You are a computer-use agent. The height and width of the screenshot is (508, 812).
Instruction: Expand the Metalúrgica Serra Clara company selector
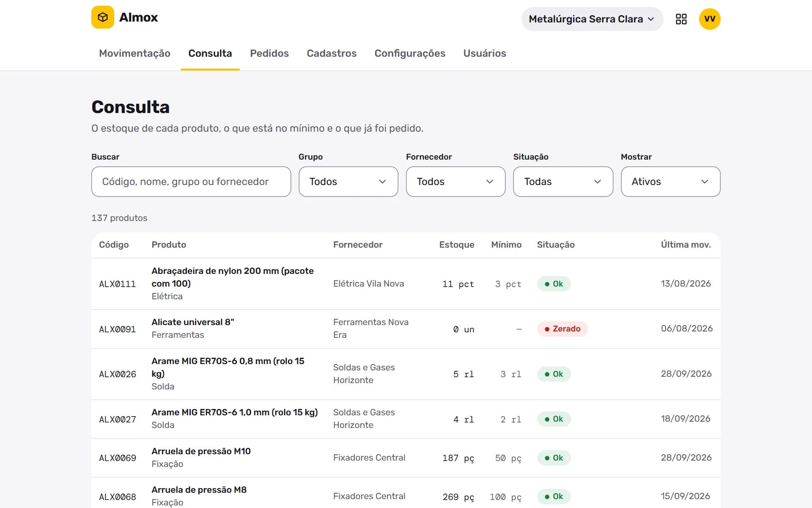[592, 19]
